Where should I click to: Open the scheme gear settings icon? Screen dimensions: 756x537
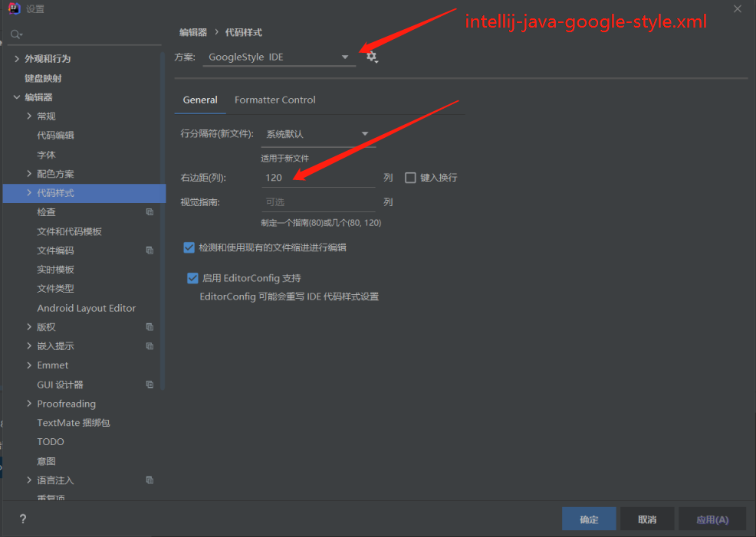click(x=372, y=57)
